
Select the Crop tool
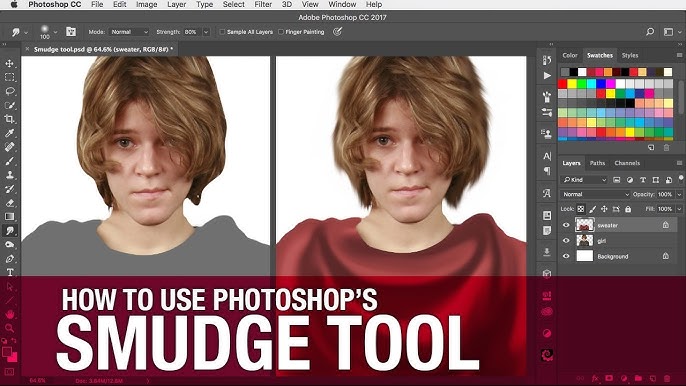(x=10, y=119)
